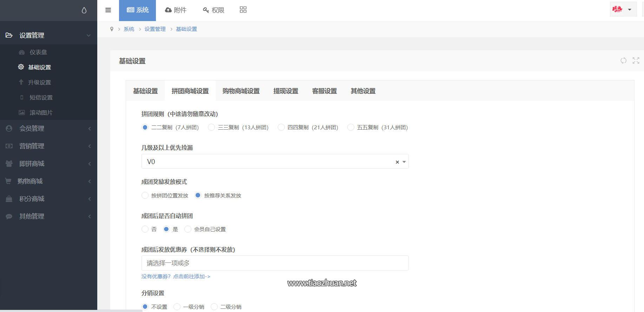This screenshot has height=312, width=644.
Task: Click the refresh icon in 基础设置 panel
Action: pyautogui.click(x=623, y=61)
